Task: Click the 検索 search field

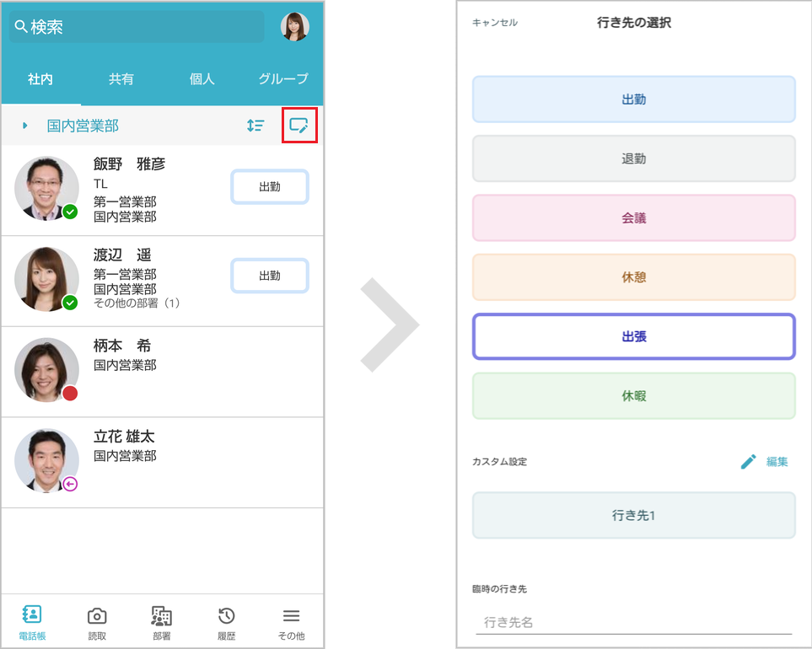Action: point(137,26)
